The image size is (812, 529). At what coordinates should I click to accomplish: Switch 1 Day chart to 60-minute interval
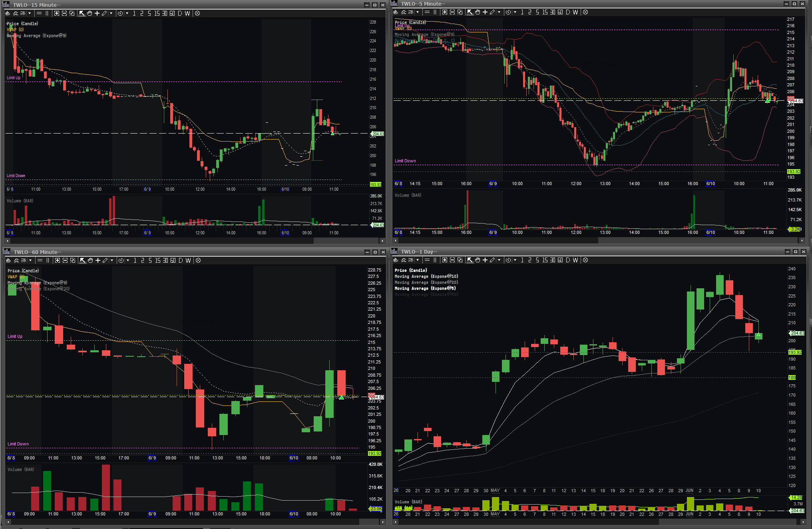[x=560, y=260]
